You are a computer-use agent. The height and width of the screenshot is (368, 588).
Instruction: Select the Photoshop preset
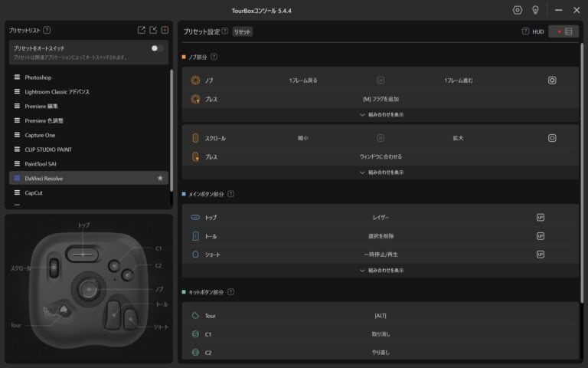(38, 77)
